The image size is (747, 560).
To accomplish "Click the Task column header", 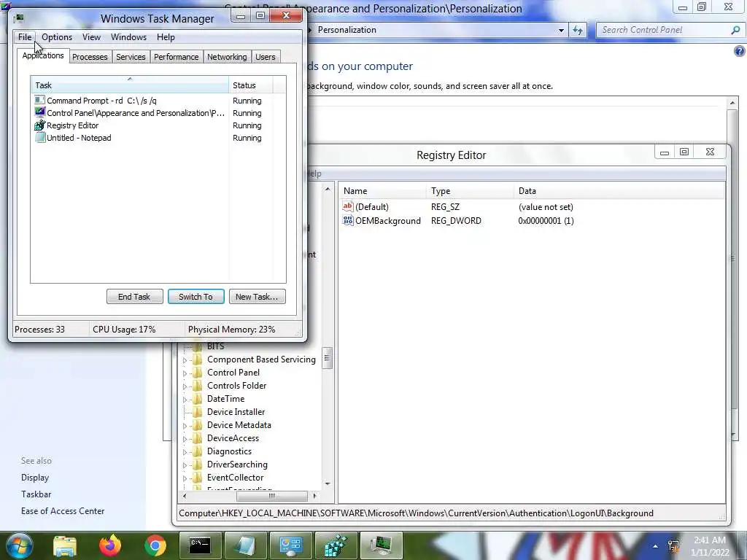I will point(130,85).
